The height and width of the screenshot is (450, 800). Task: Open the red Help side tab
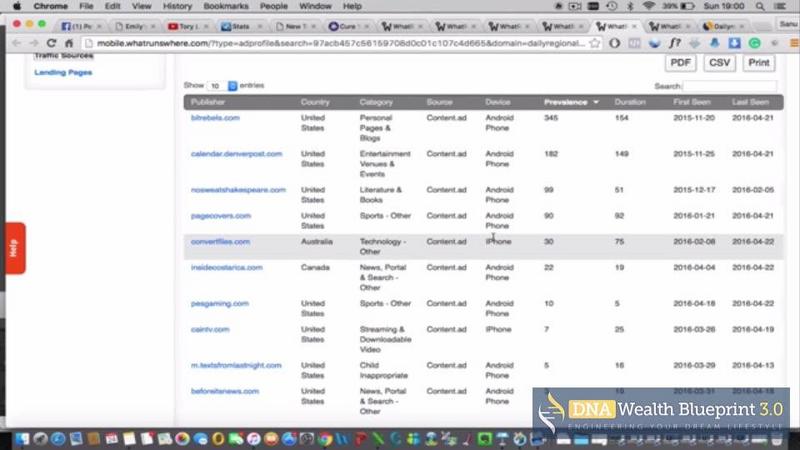pyautogui.click(x=15, y=248)
